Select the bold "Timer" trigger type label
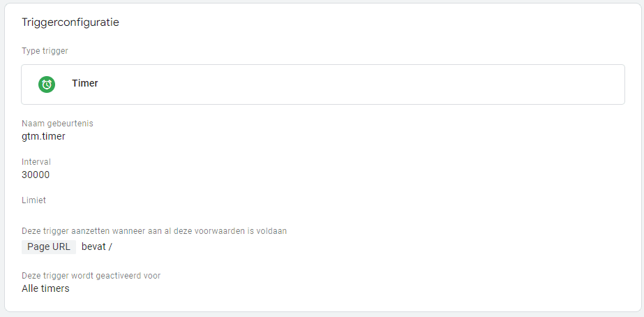The image size is (644, 317). 85,84
